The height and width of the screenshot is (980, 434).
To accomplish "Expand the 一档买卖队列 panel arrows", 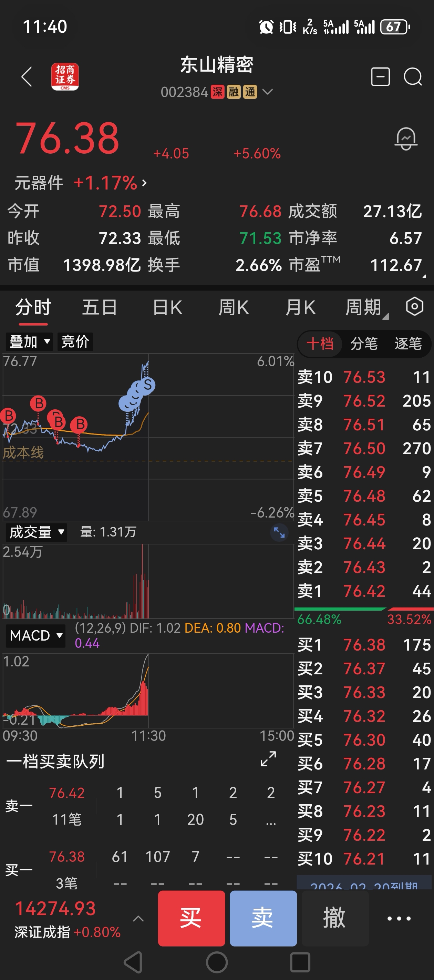I will click(268, 758).
